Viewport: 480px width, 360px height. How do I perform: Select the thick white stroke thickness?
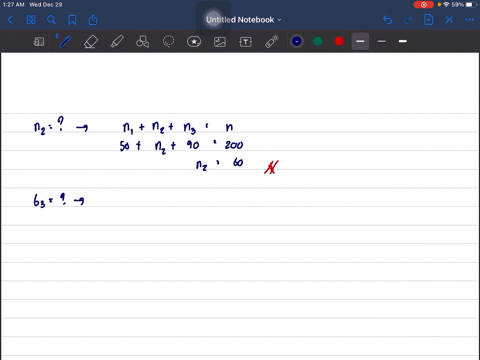403,41
